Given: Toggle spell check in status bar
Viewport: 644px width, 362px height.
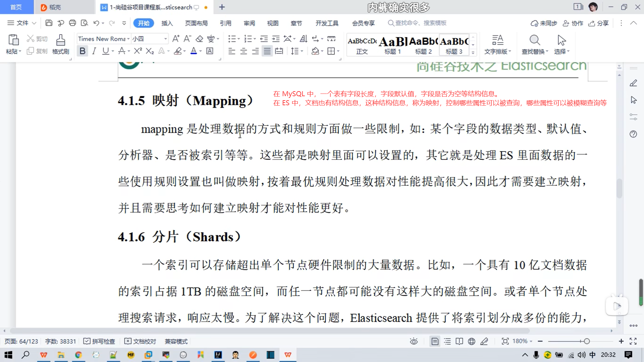Looking at the screenshot, I should [x=99, y=341].
